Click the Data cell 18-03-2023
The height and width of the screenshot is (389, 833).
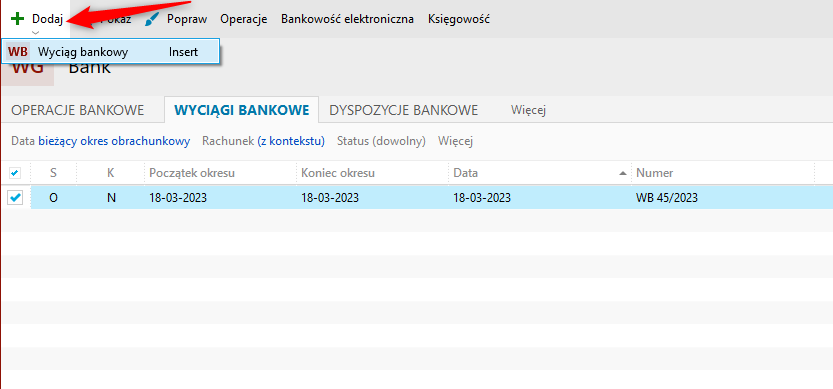click(x=482, y=198)
